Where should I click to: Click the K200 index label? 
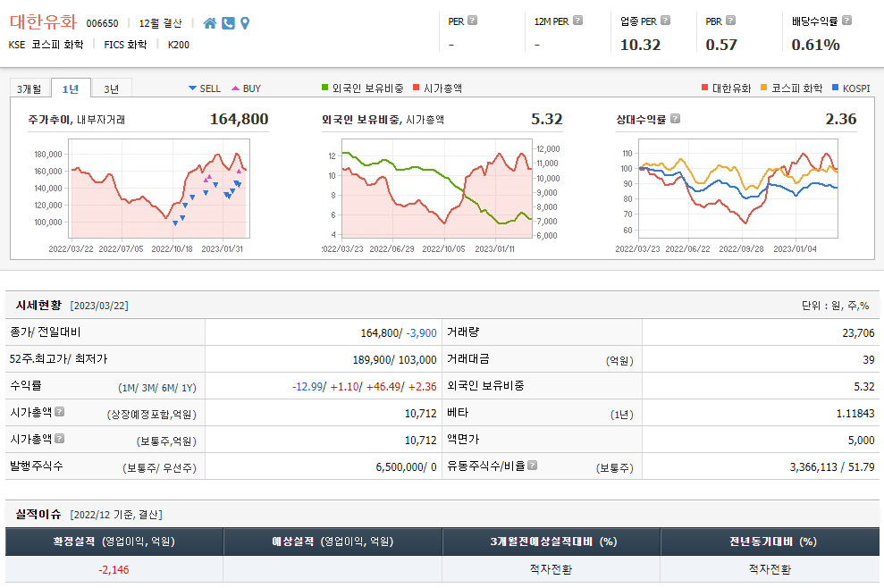coord(178,45)
